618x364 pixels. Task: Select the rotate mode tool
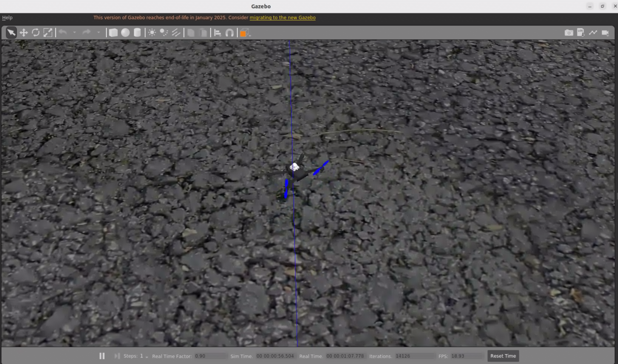36,33
